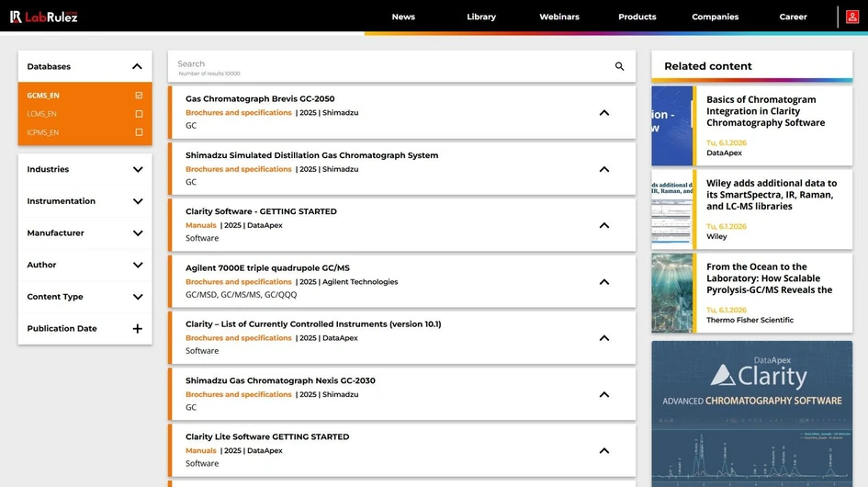868x487 pixels.
Task: Expand the Author filter
Action: tap(138, 265)
